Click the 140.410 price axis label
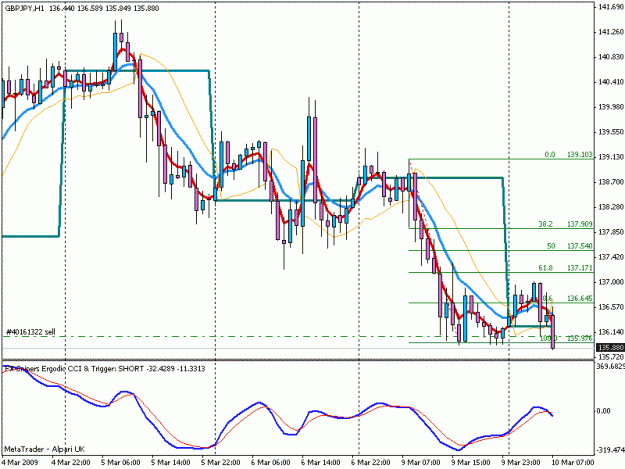Screen dimensions: 625x469 tap(611, 82)
